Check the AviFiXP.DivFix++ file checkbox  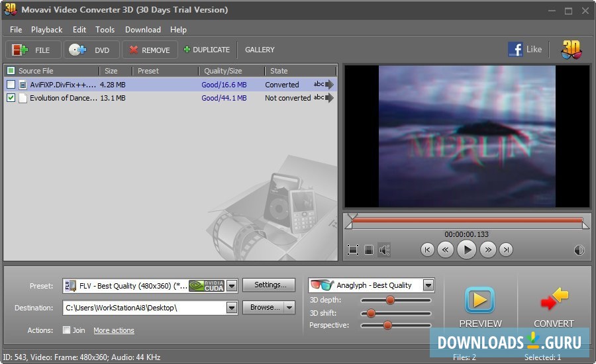point(11,84)
